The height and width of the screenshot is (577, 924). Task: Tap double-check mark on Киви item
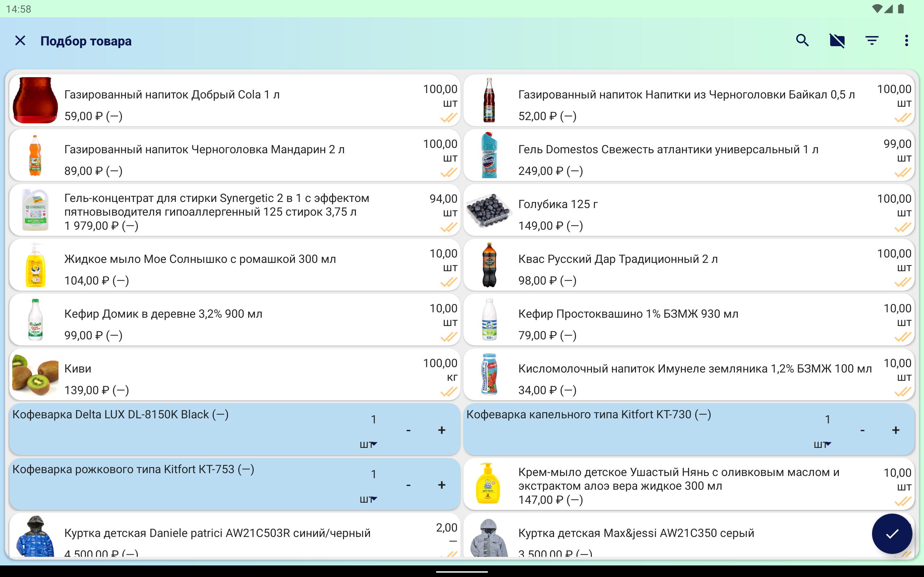point(449,392)
